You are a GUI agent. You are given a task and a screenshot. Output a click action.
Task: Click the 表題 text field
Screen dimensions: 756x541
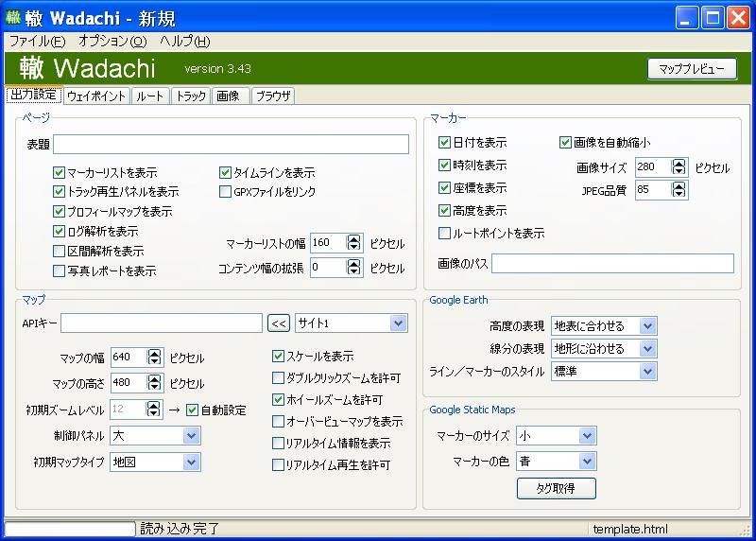point(231,145)
